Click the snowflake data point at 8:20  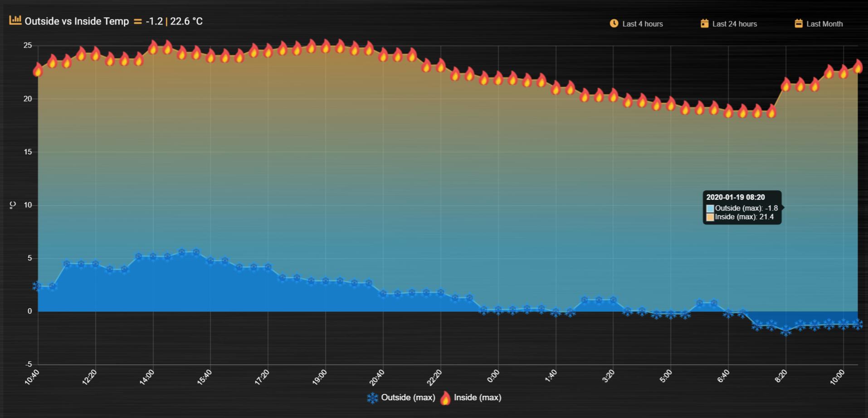[x=786, y=331]
